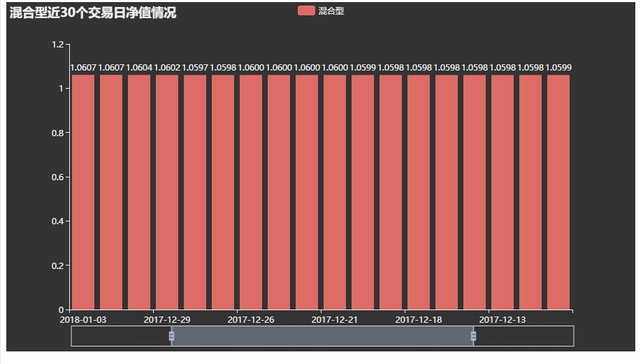Click x-axis date label 2017-12-18
The height and width of the screenshot is (364, 643).
click(x=418, y=320)
